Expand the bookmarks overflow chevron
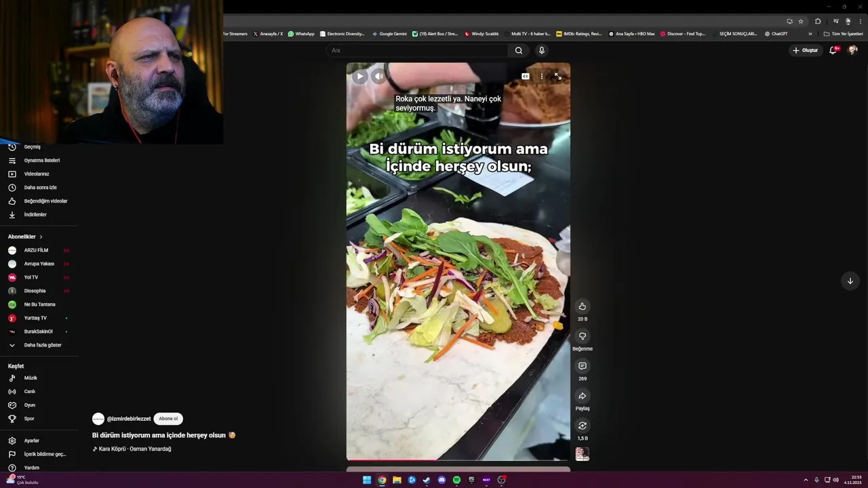The image size is (868, 488). [810, 34]
